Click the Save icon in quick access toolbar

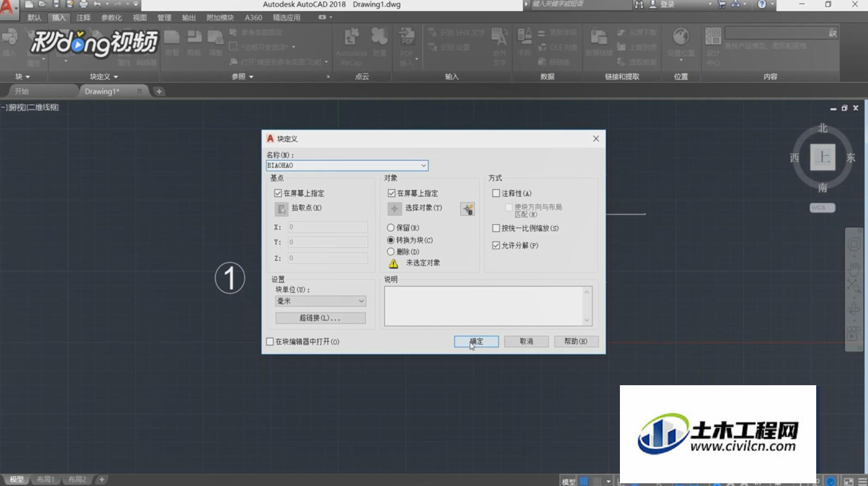pos(56,4)
